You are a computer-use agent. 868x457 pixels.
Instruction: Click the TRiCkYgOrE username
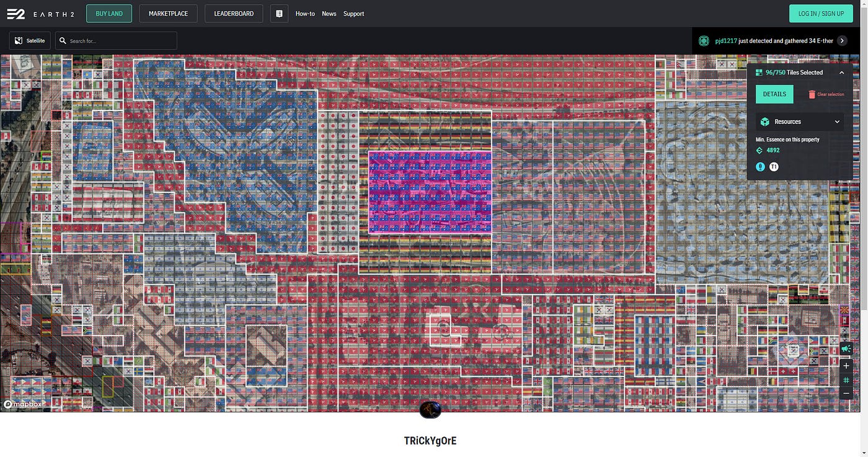[x=430, y=441]
